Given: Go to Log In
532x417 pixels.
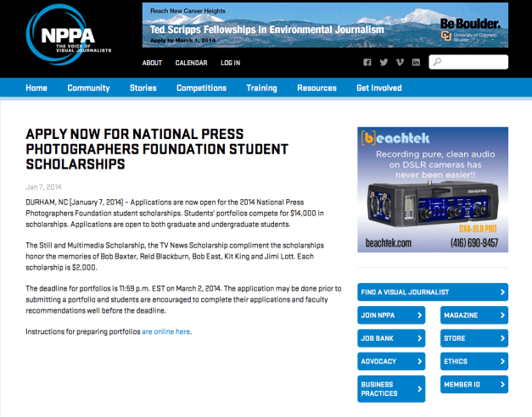Looking at the screenshot, I should (x=231, y=63).
